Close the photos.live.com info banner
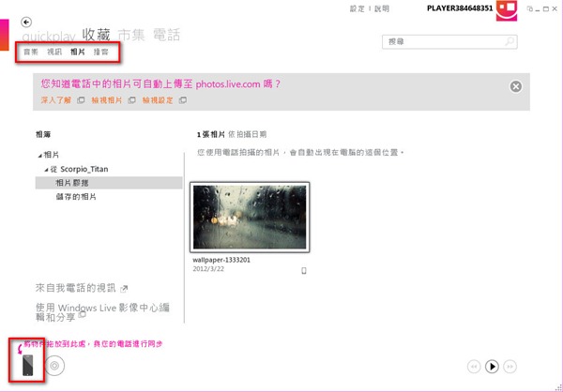This screenshot has width=563, height=392. (516, 86)
